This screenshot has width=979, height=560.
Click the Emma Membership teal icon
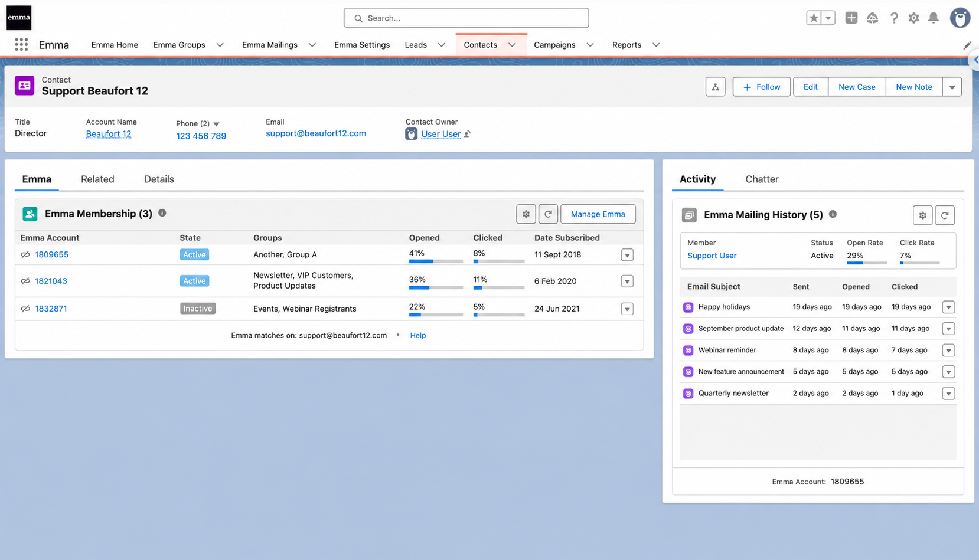point(30,214)
